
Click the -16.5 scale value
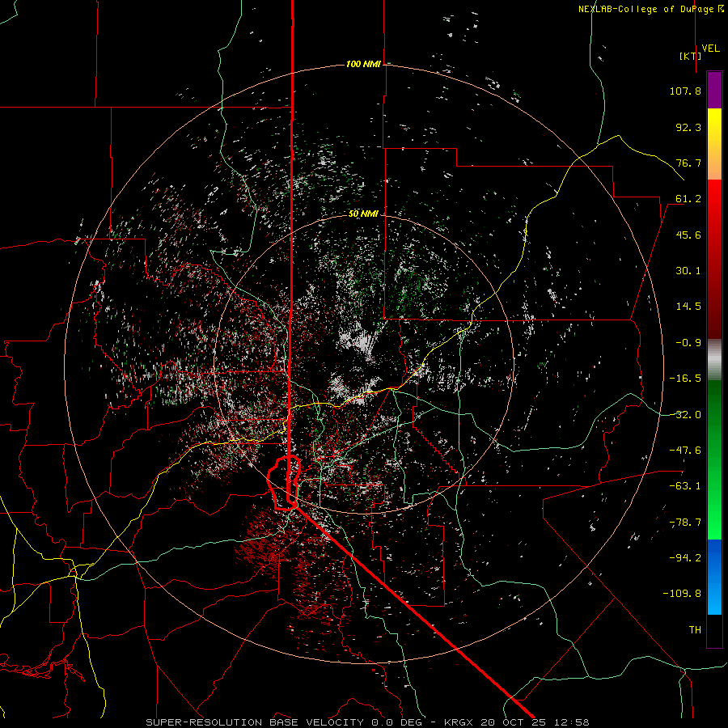click(x=685, y=379)
